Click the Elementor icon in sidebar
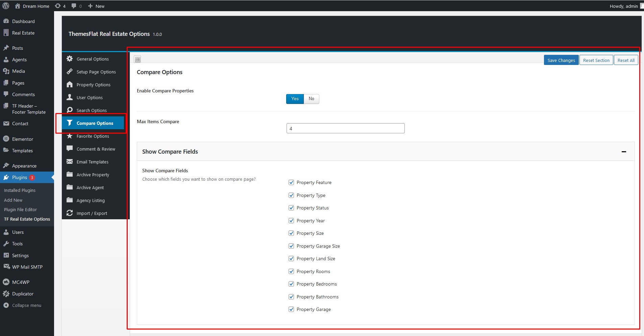This screenshot has width=644, height=336. [x=6, y=139]
